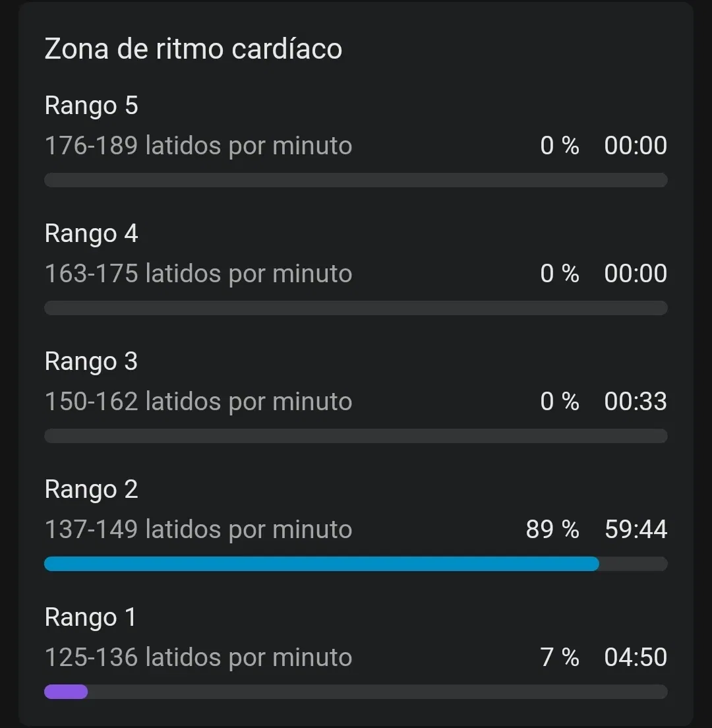Image resolution: width=712 pixels, height=728 pixels.
Task: Click the 163-175 latidos por minuto text
Action: click(x=198, y=274)
